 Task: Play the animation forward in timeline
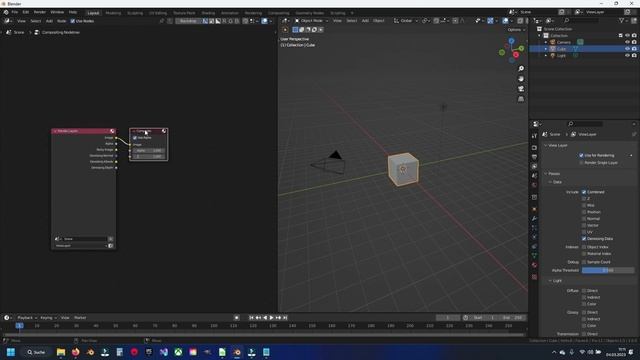tap(271, 318)
